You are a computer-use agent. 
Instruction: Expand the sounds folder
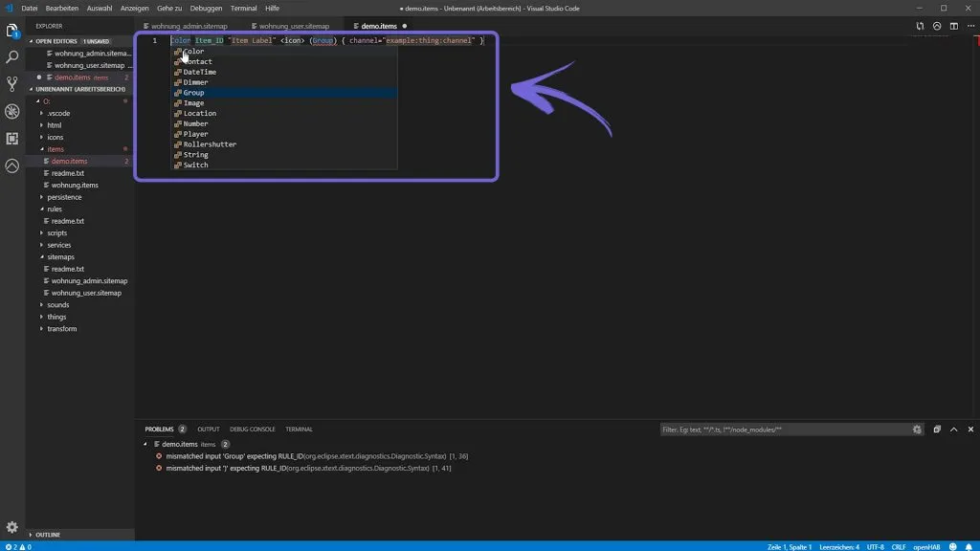pyautogui.click(x=42, y=305)
